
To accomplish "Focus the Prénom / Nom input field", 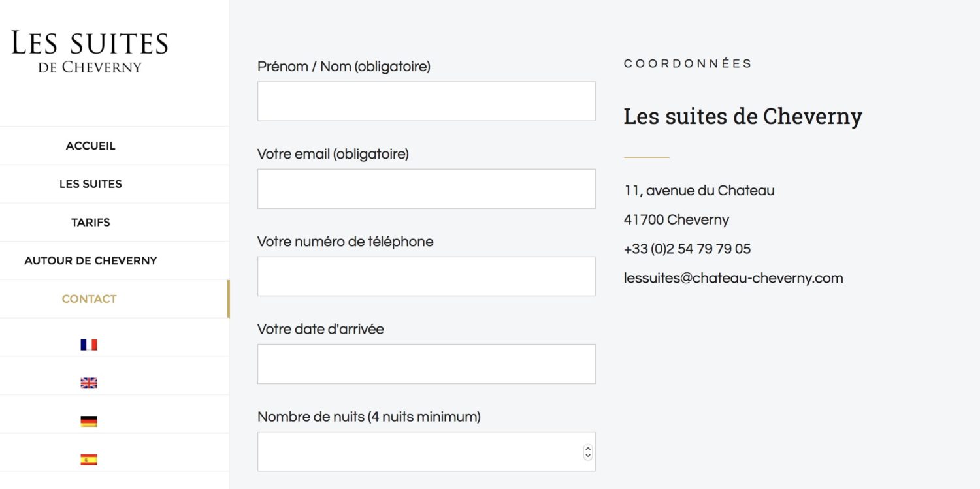I will [427, 101].
